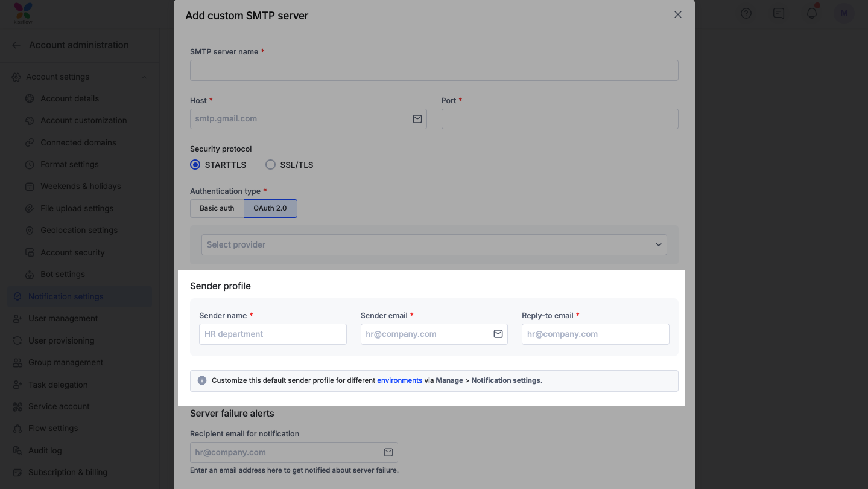Choose OAuth 2.0 authentication type

[x=270, y=208]
